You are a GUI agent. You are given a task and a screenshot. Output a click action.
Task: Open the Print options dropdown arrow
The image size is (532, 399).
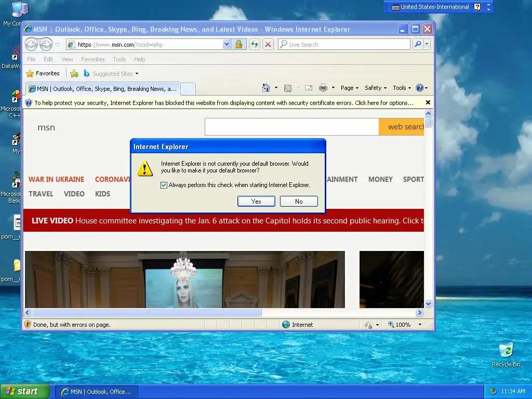click(333, 88)
